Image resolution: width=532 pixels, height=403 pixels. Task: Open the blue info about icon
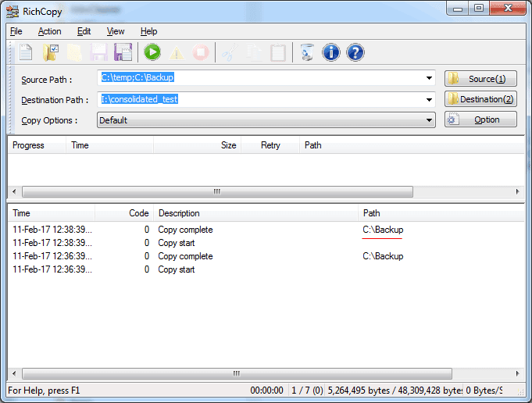coord(330,52)
